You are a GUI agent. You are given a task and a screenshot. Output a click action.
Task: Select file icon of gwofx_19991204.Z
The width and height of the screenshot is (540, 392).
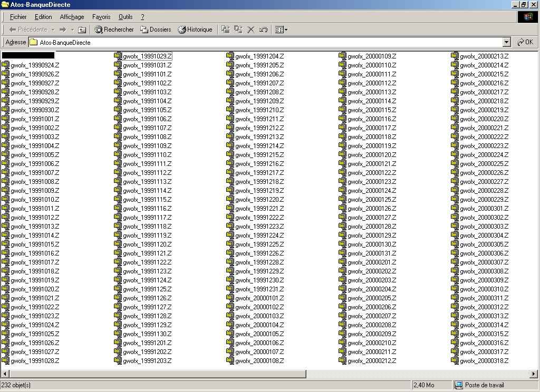tap(230, 55)
